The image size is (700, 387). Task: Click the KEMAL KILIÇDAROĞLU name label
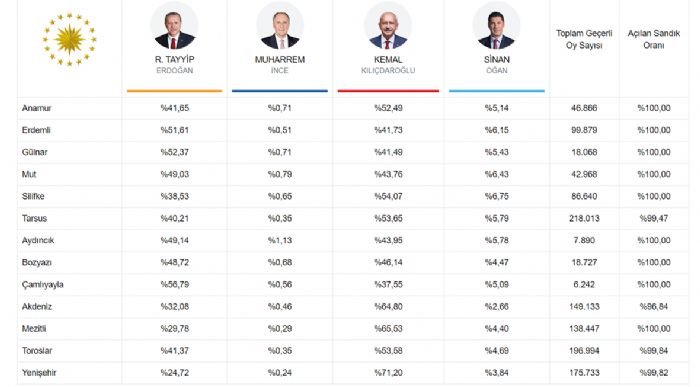pos(388,64)
